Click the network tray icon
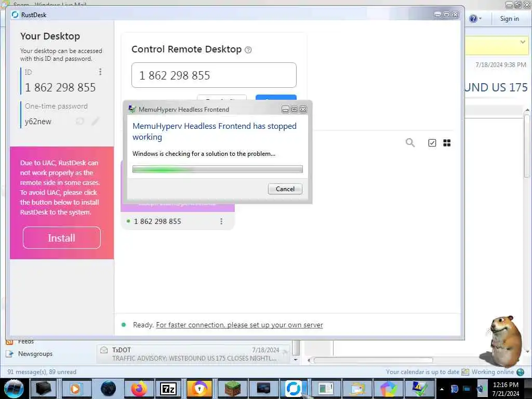532x399 pixels. click(467, 389)
